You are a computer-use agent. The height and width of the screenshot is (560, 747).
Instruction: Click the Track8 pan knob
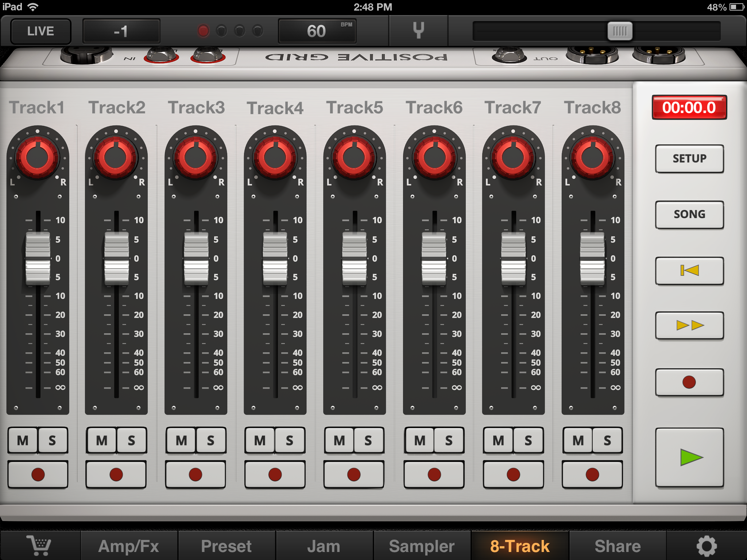coord(592,157)
